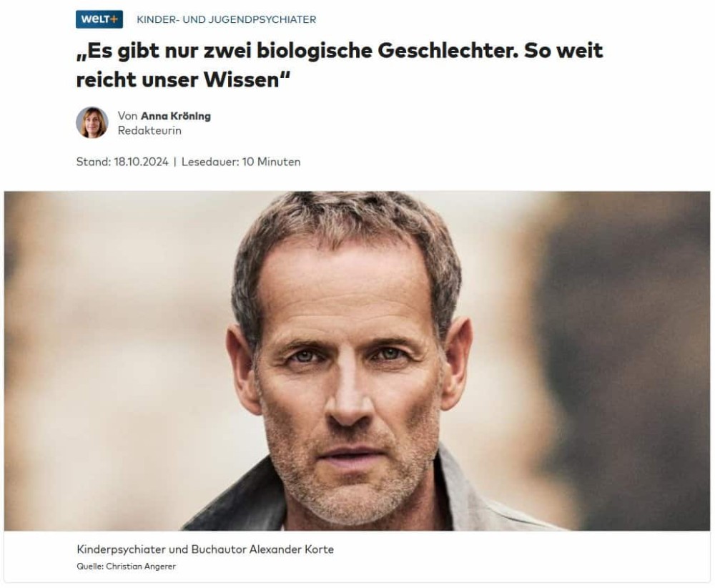715x588 pixels.
Task: Open the article headline about biologische Geschlechter
Action: point(339,65)
